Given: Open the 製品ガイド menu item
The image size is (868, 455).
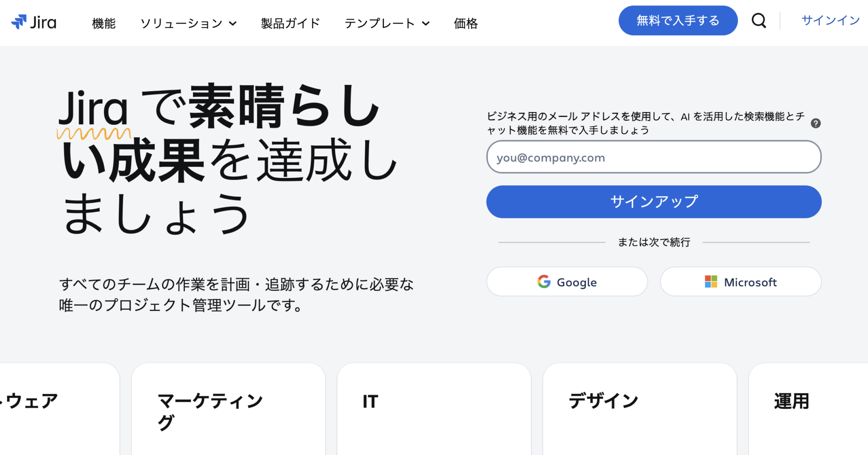Looking at the screenshot, I should click(x=290, y=23).
